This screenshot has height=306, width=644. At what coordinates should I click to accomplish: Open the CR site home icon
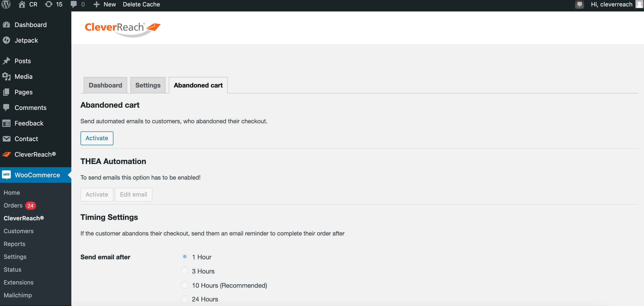(x=22, y=4)
